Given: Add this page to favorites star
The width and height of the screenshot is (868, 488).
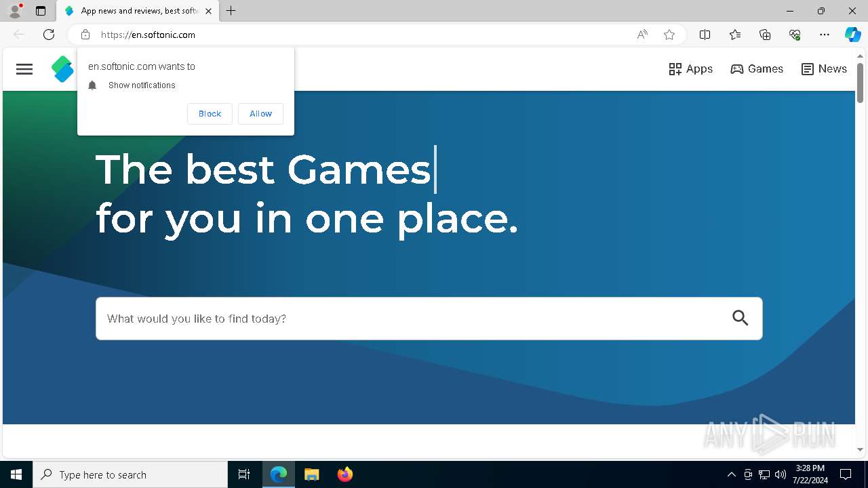Looking at the screenshot, I should click(669, 35).
